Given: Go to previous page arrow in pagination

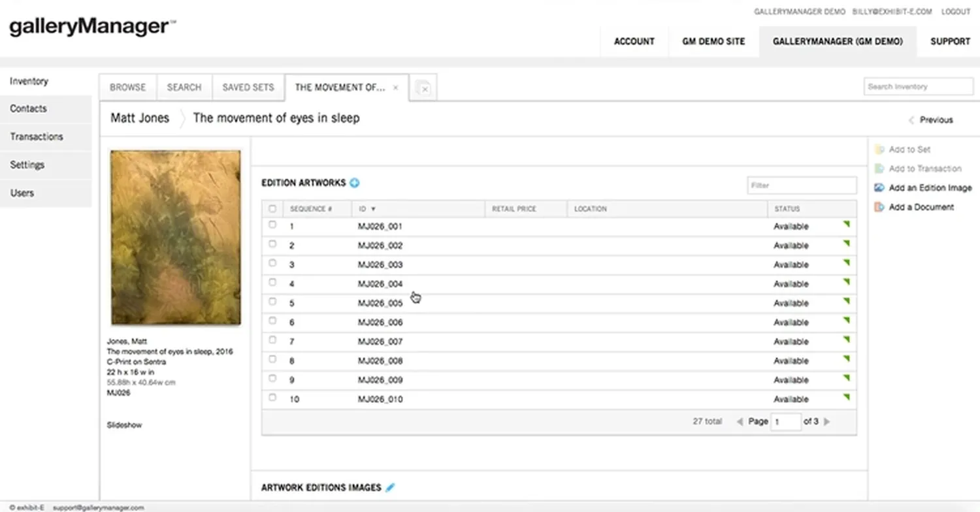Looking at the screenshot, I should pyautogui.click(x=740, y=422).
